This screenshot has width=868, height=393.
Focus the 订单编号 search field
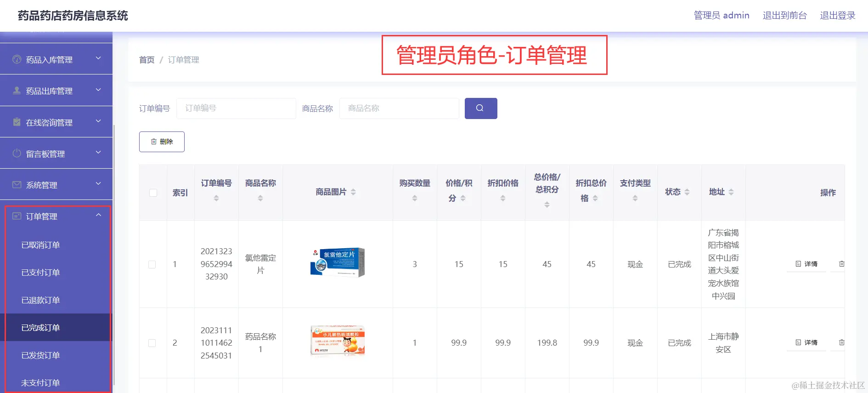click(236, 108)
